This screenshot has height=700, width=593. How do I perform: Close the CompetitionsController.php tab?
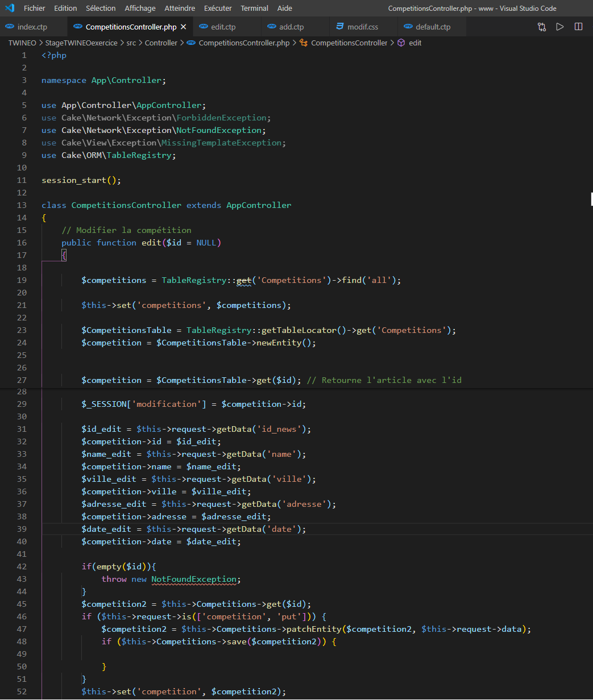click(183, 27)
